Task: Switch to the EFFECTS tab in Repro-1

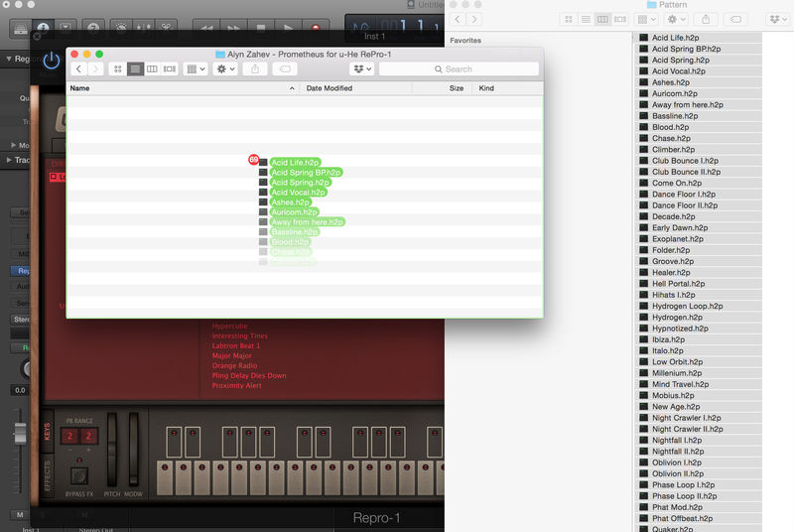Action: 47,476
